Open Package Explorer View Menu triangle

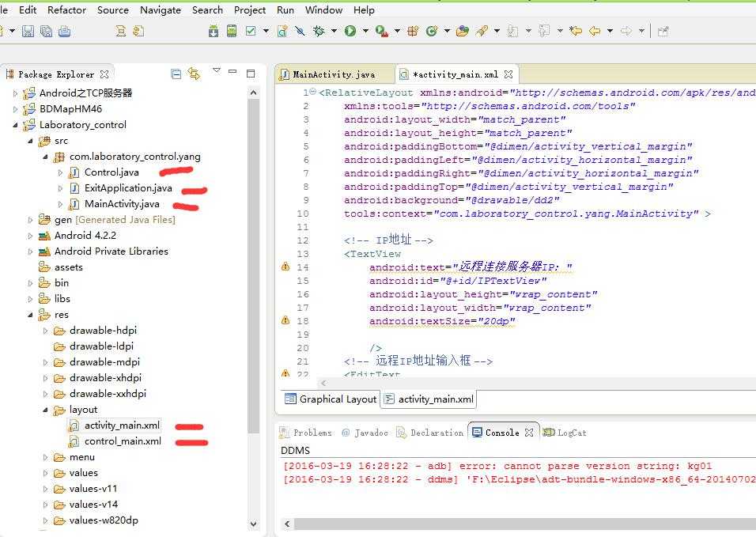217,70
